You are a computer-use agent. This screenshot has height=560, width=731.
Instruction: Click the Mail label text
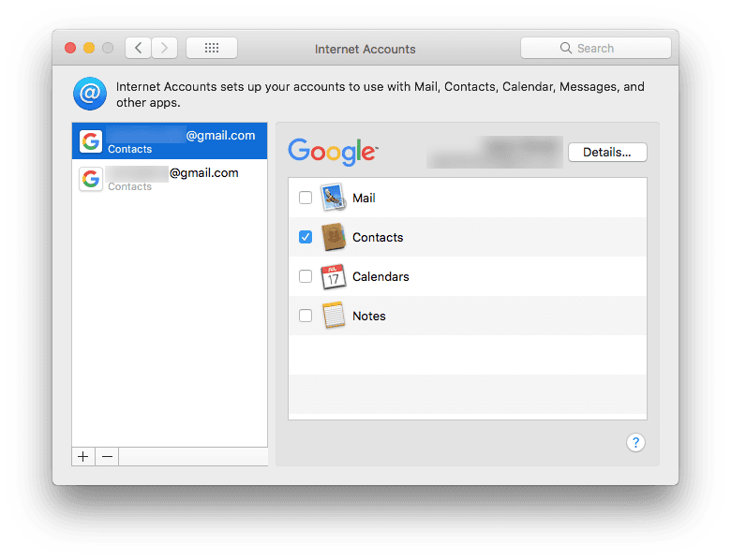pos(364,198)
